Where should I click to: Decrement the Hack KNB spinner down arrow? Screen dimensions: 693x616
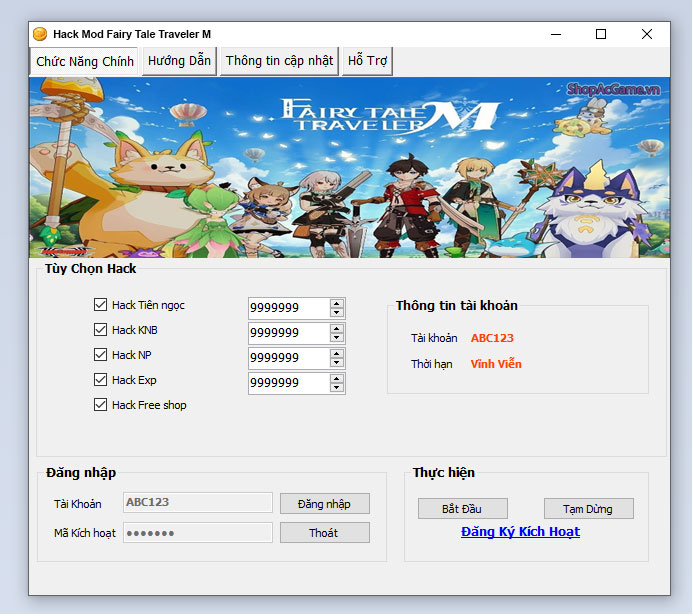(x=337, y=338)
